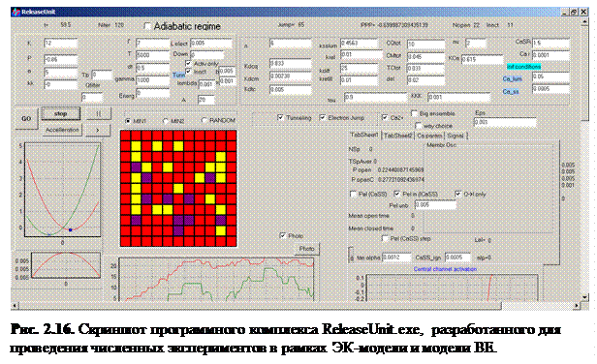Click the CaSS_ign input field
This screenshot has height=364, width=597.
(457, 258)
